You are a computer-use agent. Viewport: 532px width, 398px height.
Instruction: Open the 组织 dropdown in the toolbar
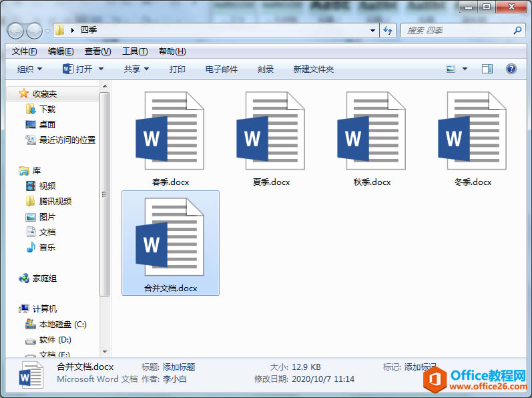click(29, 69)
